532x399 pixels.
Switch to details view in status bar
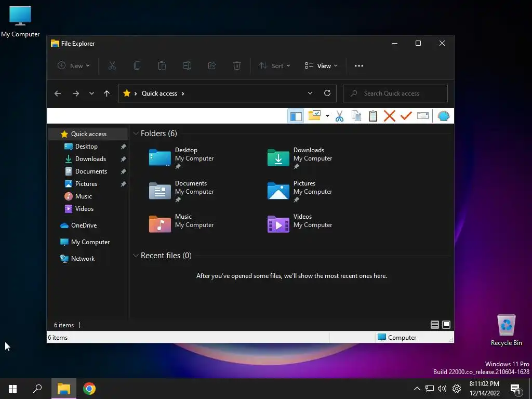tap(435, 325)
